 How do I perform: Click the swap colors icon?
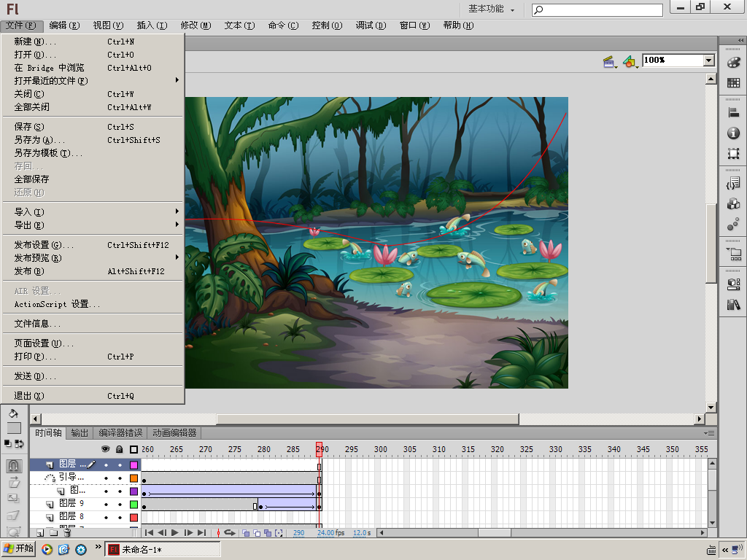[19, 443]
